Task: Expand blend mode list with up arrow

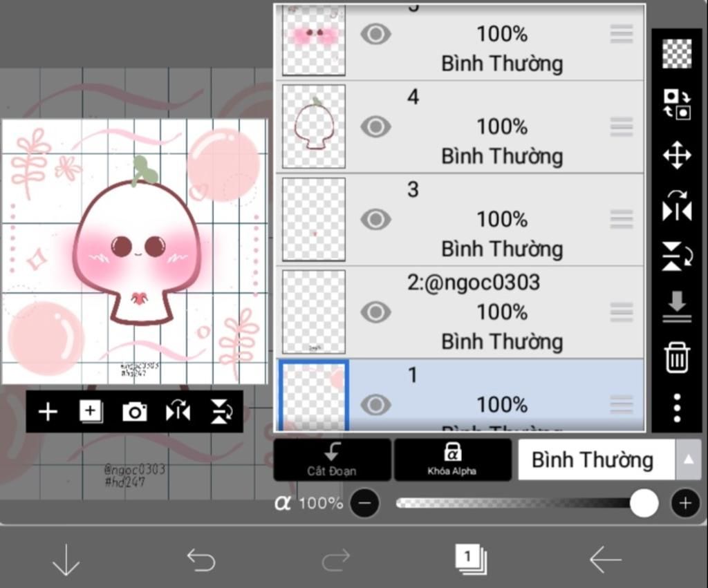Action: (688, 460)
